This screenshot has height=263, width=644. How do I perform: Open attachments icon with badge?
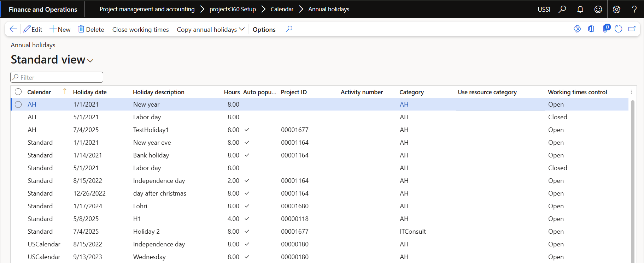coord(606,29)
